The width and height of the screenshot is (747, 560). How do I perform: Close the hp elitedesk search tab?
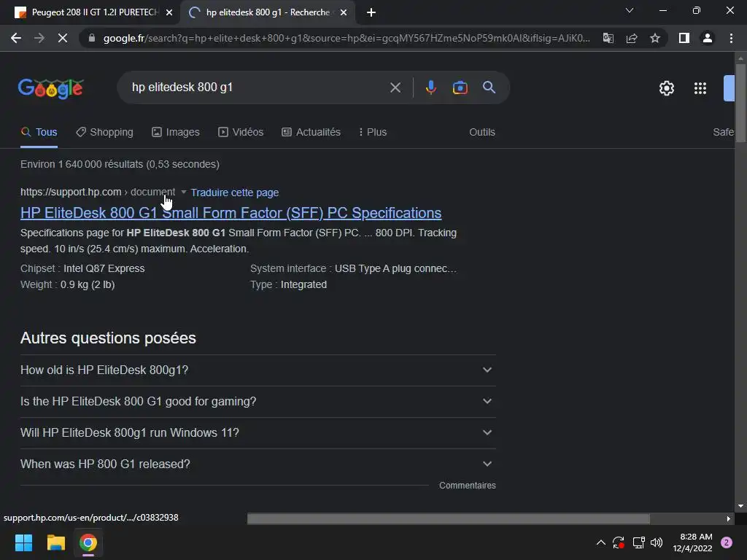click(344, 12)
